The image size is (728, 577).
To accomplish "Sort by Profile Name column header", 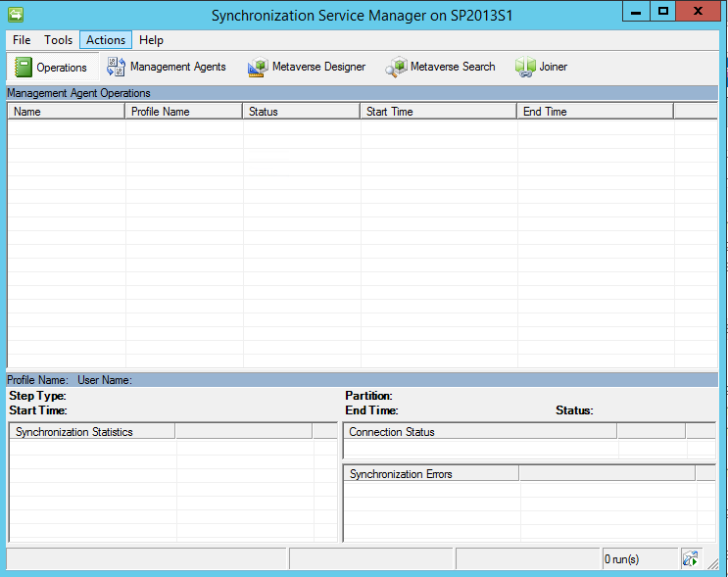I will (x=184, y=112).
